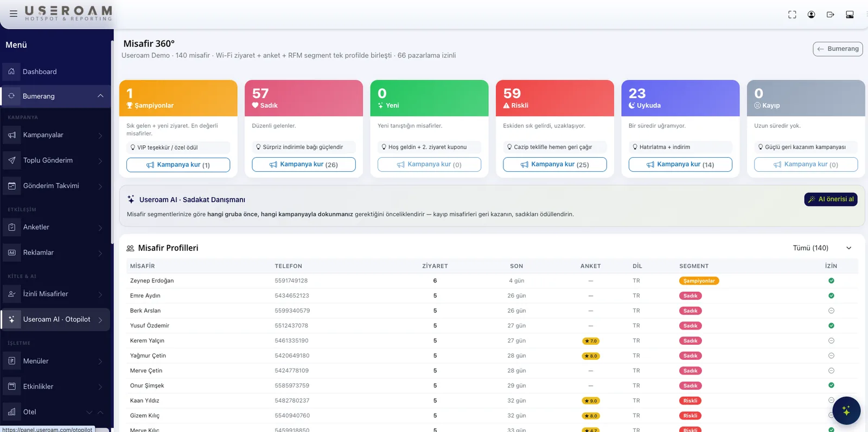Click the green permission check for Zeynep Erdoğan
This screenshot has height=432, width=868.
(x=831, y=281)
